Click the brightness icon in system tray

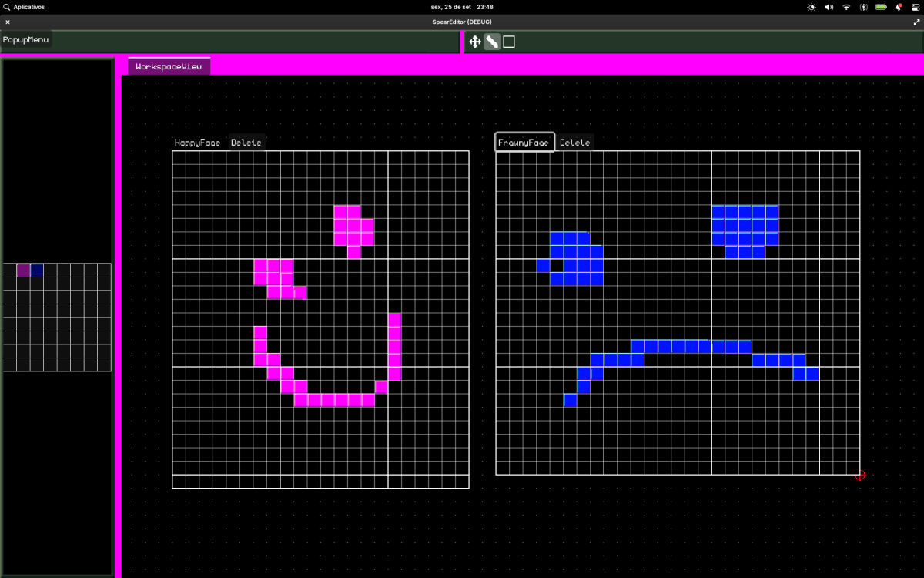(812, 7)
